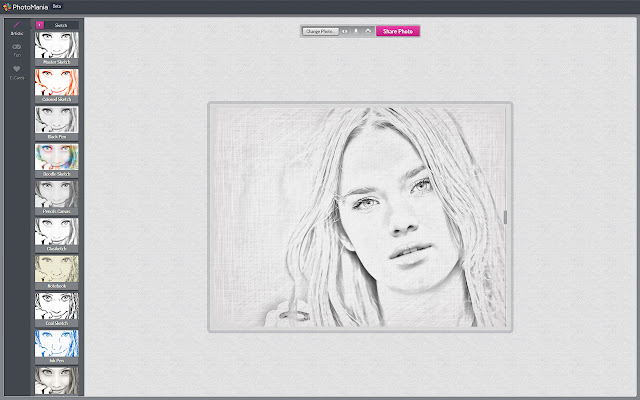Click the Change Photo button
The height and width of the screenshot is (400, 640).
tap(320, 31)
